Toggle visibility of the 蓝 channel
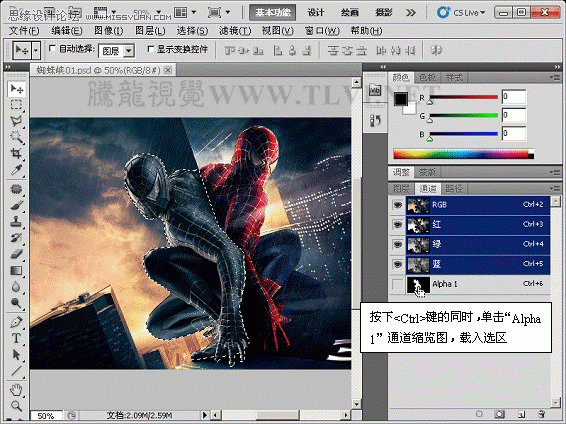Viewport: 566px width, 424px height. [397, 264]
